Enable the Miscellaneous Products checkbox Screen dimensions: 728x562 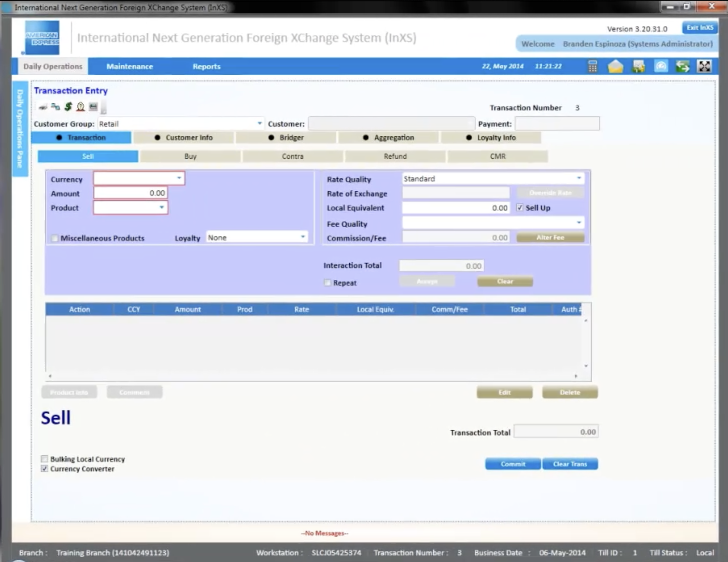55,238
